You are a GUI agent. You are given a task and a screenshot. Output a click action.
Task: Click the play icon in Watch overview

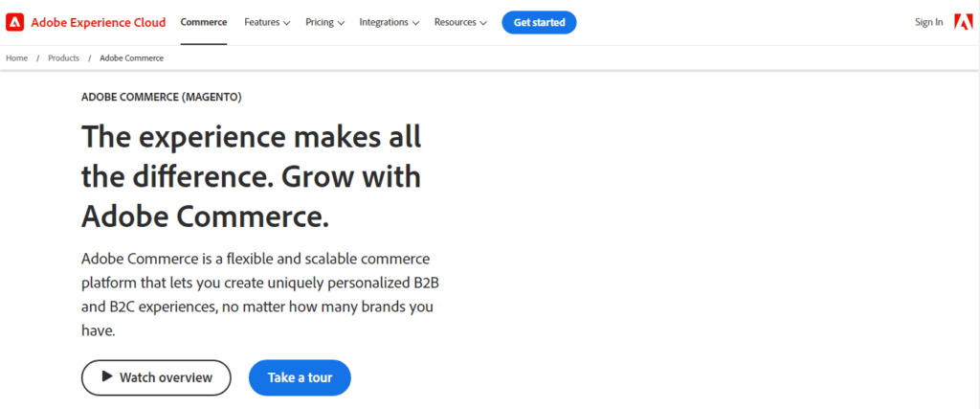107,376
